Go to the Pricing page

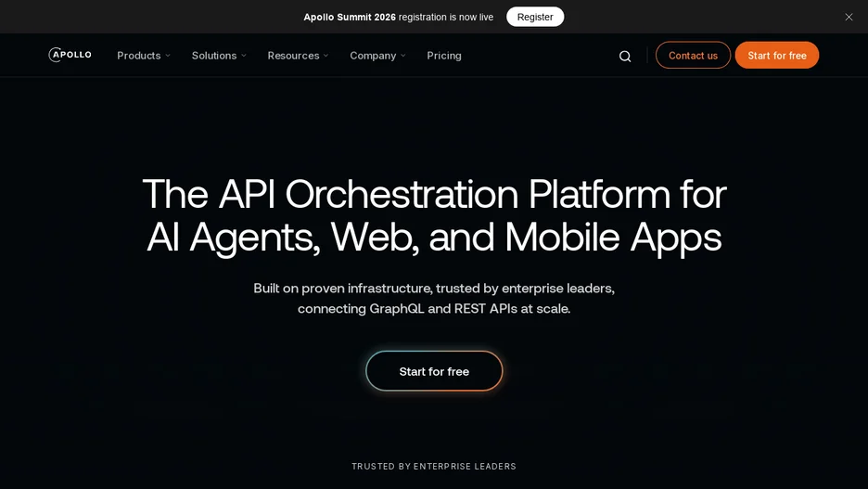(x=444, y=56)
